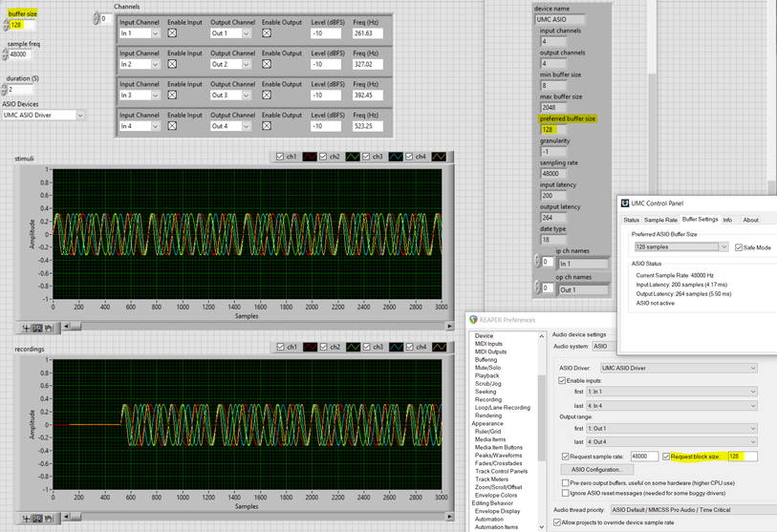Toggle Enable Output for Out 4 row
The image size is (777, 532).
coord(267,126)
